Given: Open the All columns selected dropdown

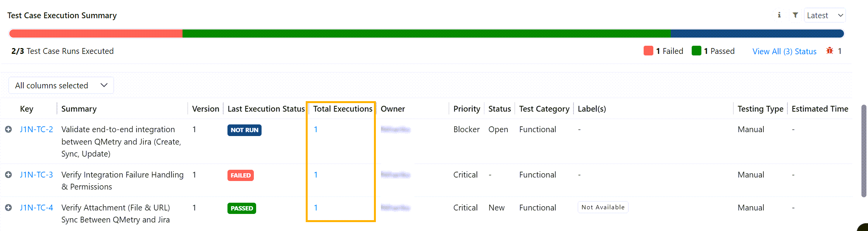Looking at the screenshot, I should 61,85.
